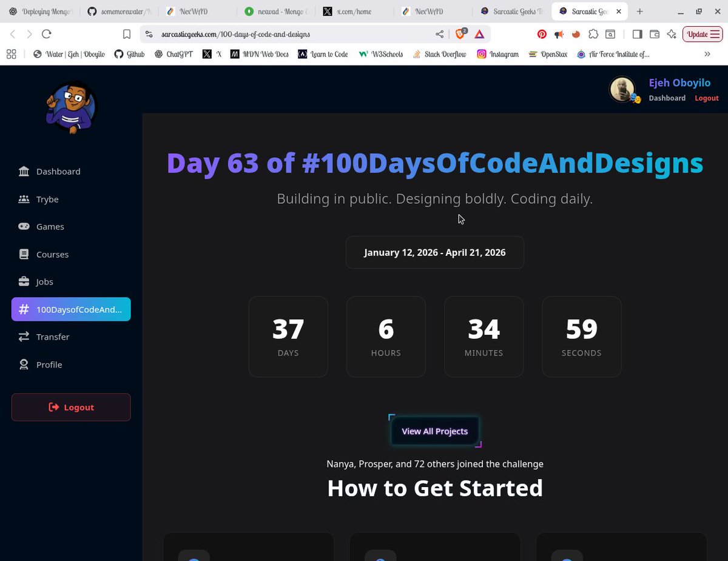The image size is (728, 561).
Task: Open the Stack Overflow bookmark
Action: (439, 54)
